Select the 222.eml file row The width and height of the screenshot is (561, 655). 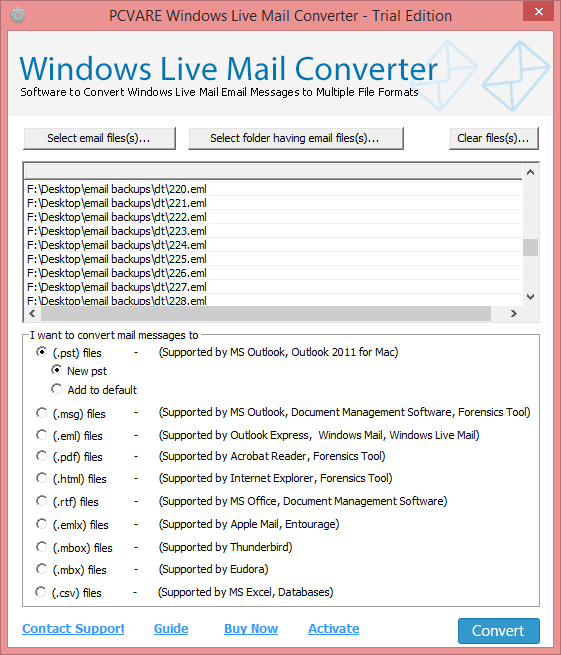[273, 217]
